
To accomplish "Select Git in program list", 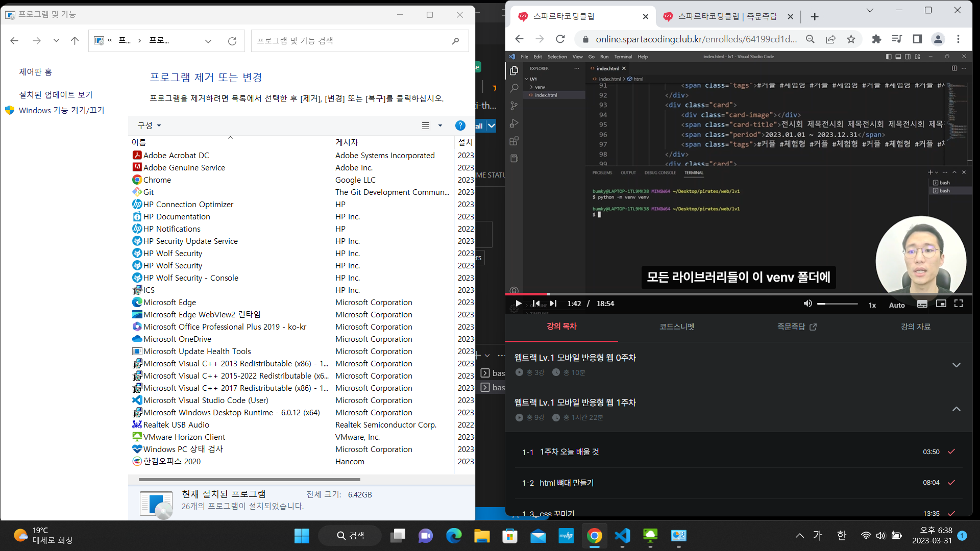I will pos(149,192).
